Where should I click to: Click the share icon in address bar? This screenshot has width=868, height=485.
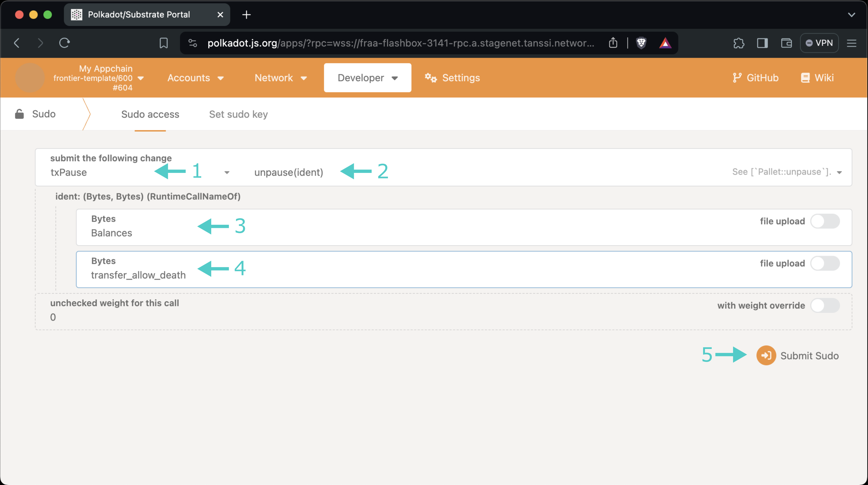[613, 43]
